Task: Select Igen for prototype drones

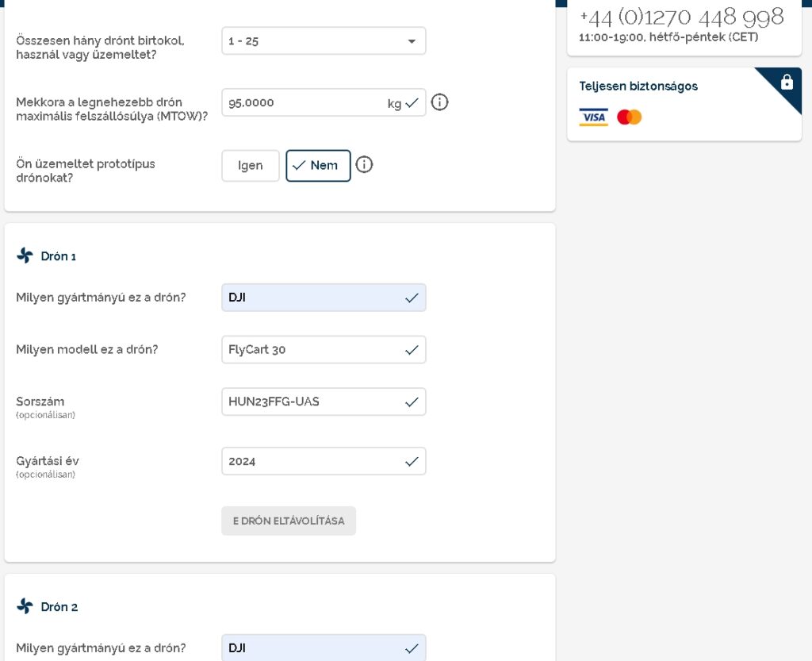Action: 251,166
